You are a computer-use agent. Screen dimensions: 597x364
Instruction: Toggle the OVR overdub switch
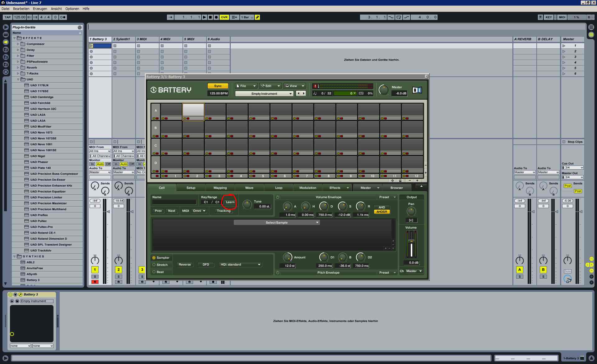pos(224,17)
